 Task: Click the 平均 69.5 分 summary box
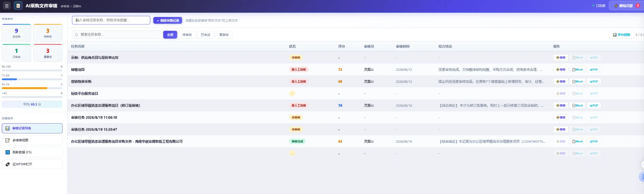pos(32,104)
